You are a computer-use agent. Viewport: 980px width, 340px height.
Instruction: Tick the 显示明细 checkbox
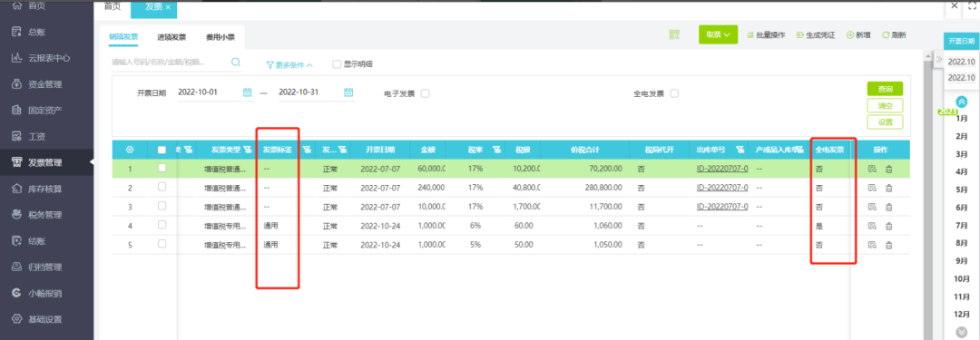pos(337,63)
